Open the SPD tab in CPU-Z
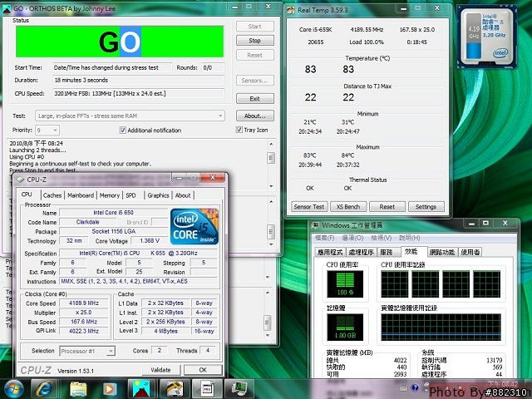Viewport: 532px width, 399px height. click(131, 195)
